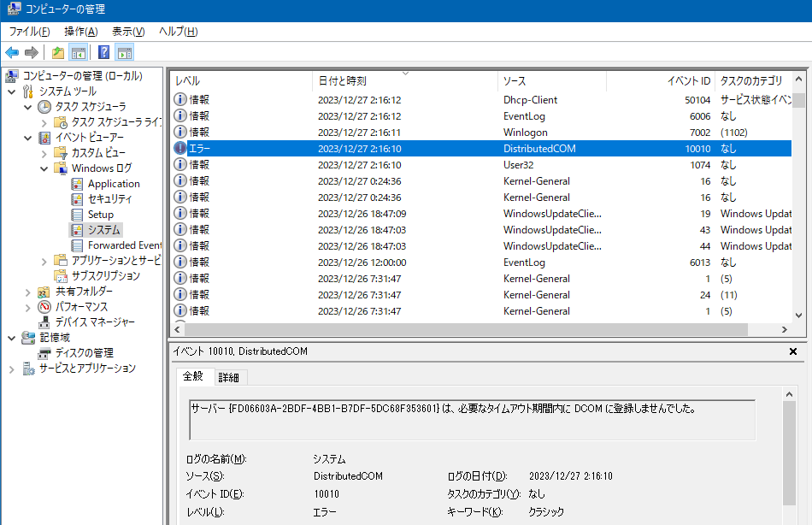Expand the アプリケーションとサービス node

coord(44,261)
